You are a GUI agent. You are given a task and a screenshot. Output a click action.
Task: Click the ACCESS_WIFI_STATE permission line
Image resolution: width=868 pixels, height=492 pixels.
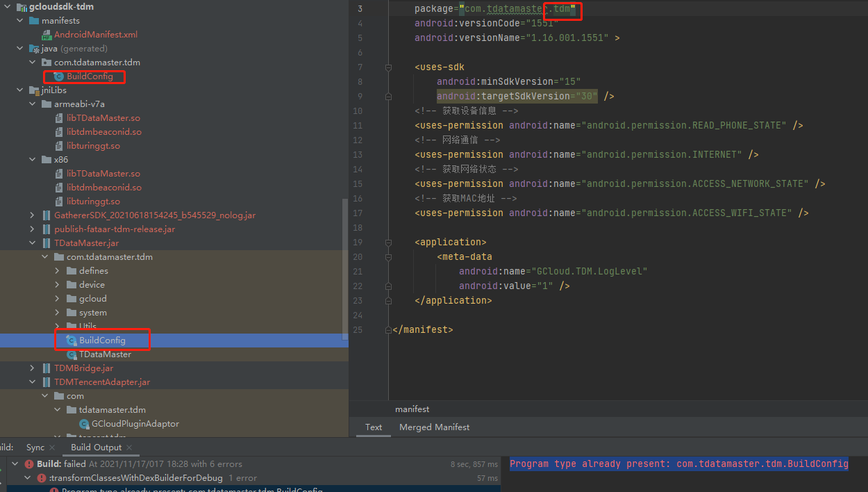click(612, 213)
